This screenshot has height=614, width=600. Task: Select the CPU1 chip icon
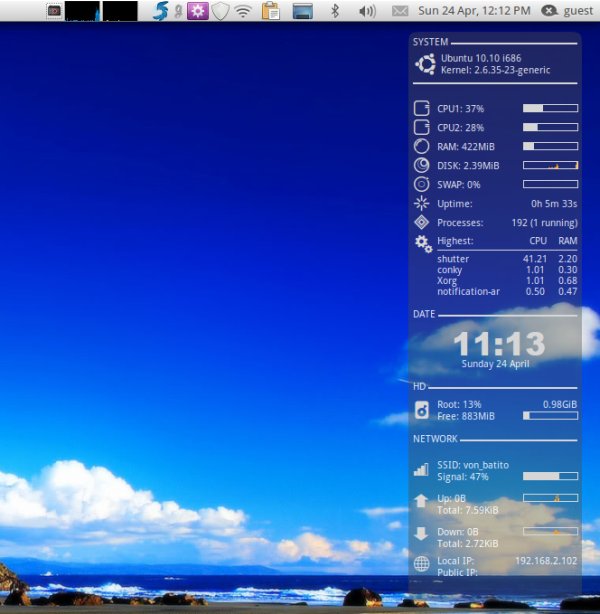pos(422,108)
